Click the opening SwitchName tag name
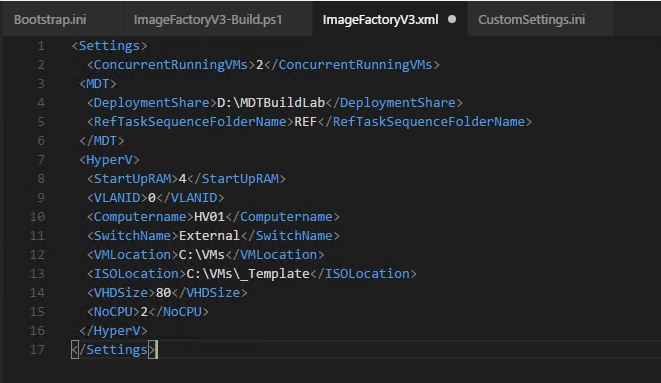The width and height of the screenshot is (661, 383). click(x=132, y=236)
